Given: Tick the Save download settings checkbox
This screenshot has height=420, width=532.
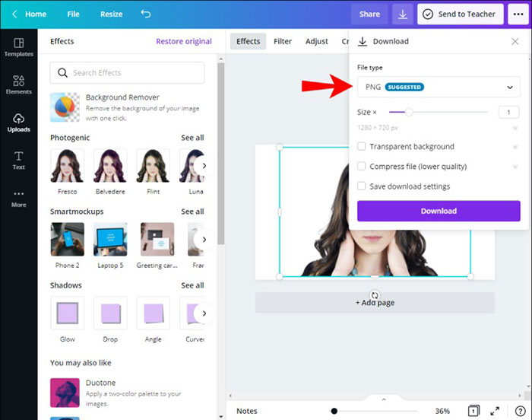Looking at the screenshot, I should [362, 186].
